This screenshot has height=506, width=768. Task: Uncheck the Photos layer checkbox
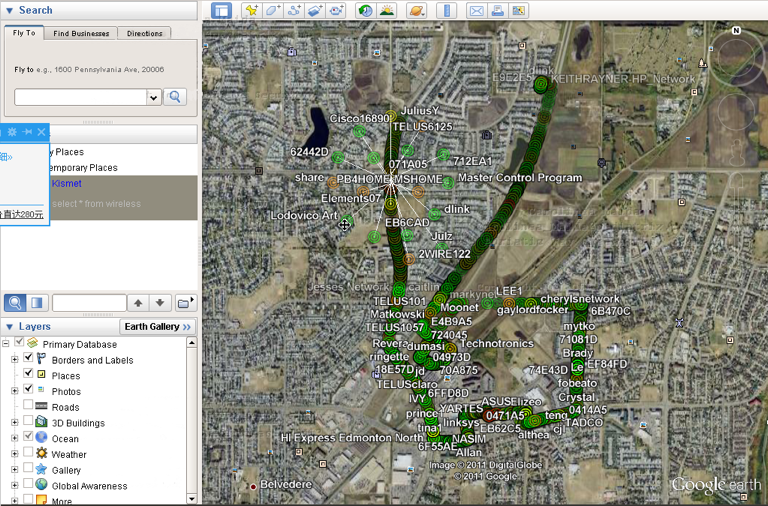28,389
